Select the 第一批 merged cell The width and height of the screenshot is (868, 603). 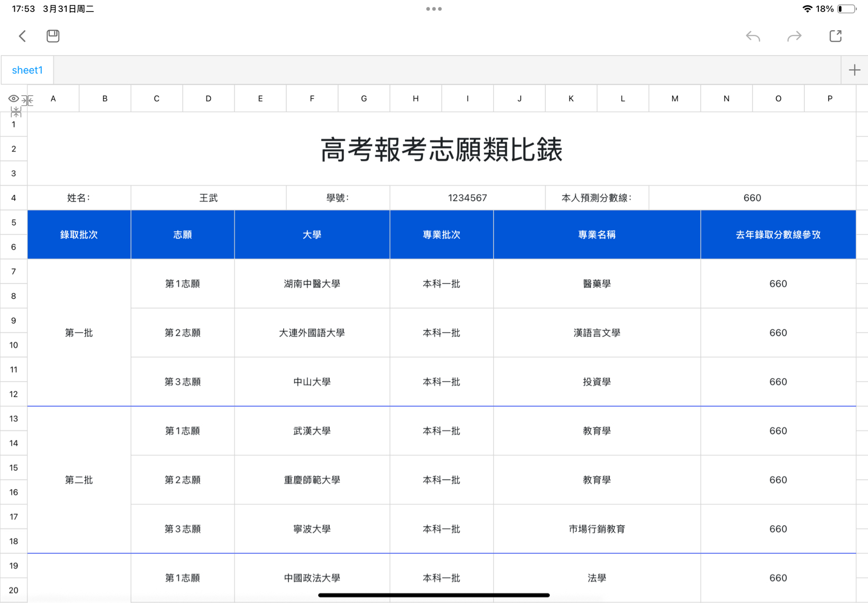click(79, 333)
